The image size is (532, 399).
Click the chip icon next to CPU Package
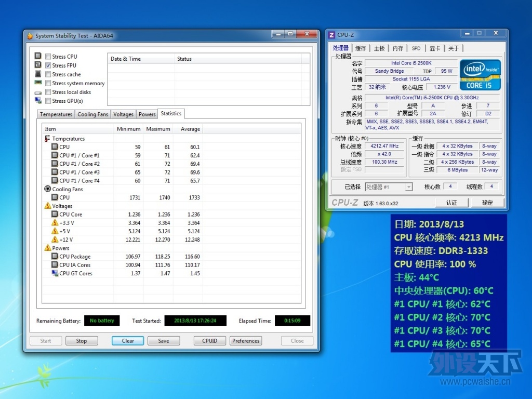tap(55, 256)
